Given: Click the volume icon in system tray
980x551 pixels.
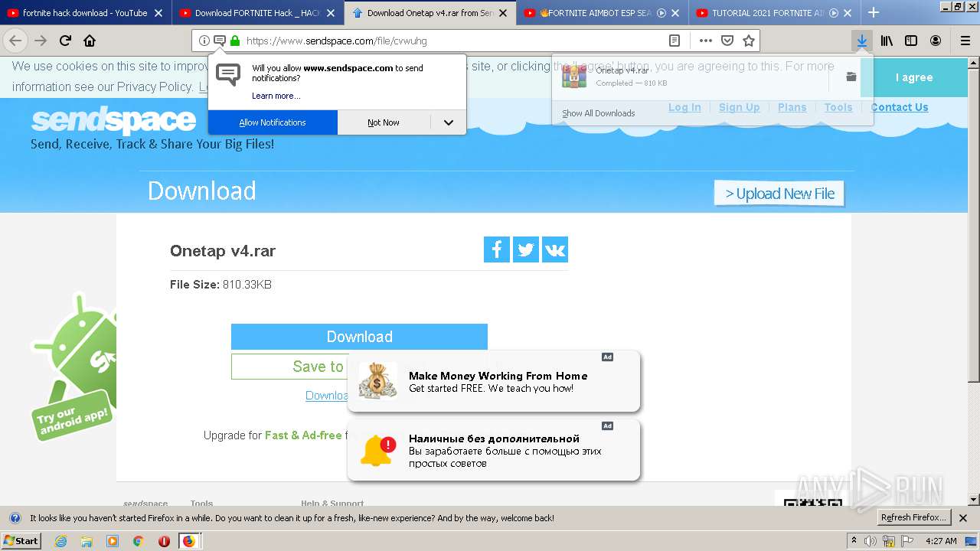Looking at the screenshot, I should tap(871, 541).
